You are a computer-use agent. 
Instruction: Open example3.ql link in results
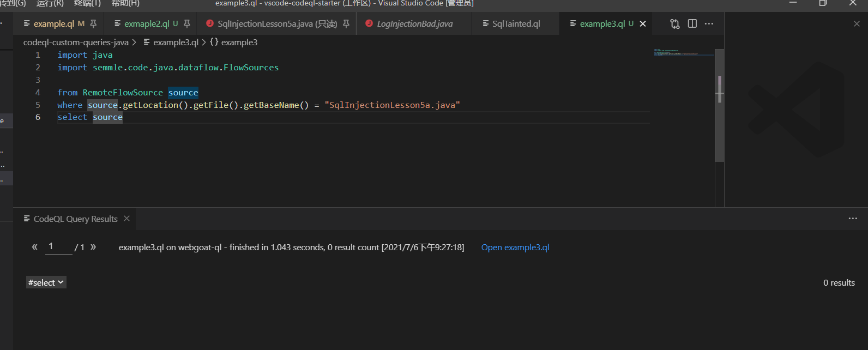pos(515,248)
